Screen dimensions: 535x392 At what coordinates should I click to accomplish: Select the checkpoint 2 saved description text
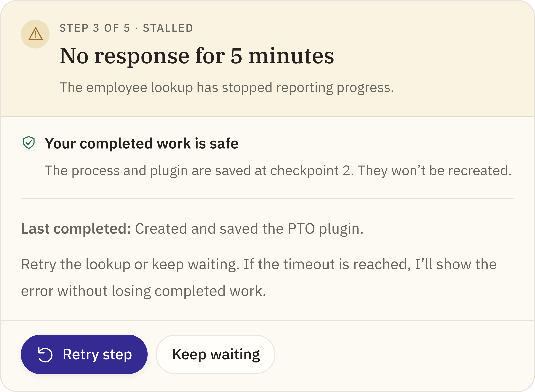coord(278,171)
